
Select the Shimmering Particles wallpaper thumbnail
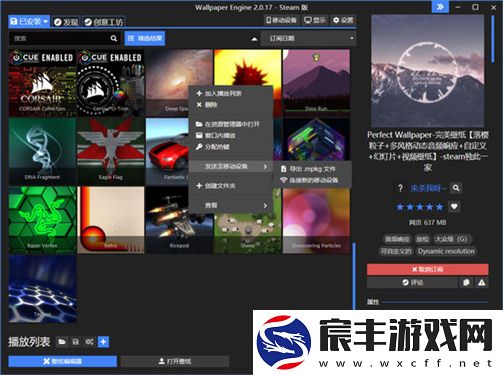click(316, 221)
